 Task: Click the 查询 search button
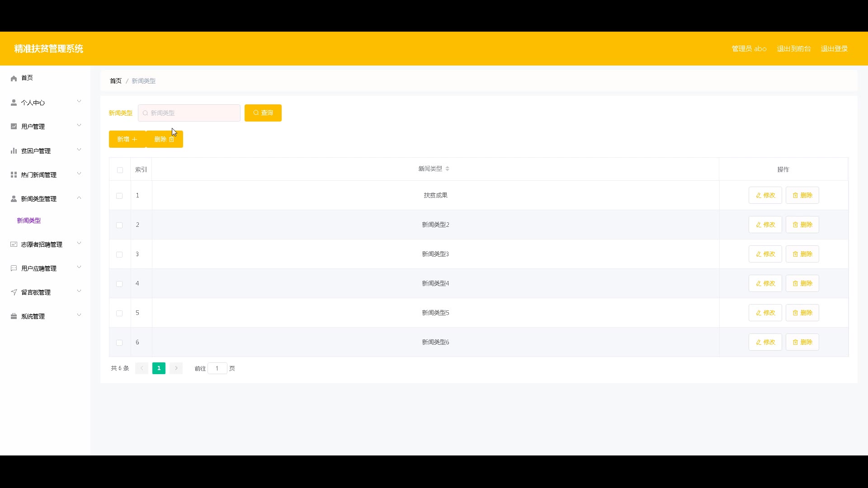(263, 113)
